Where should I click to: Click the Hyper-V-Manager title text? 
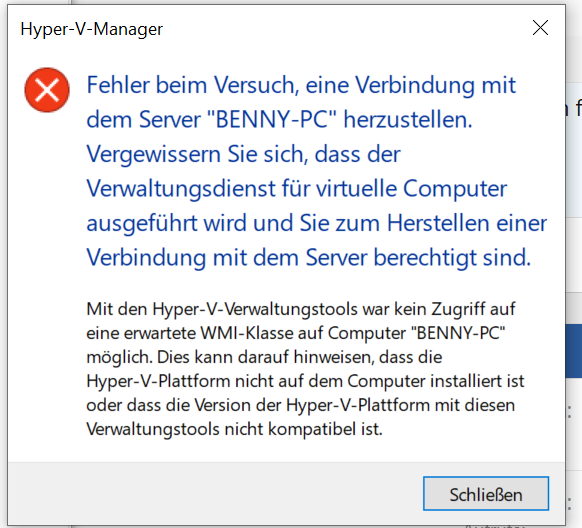(91, 29)
